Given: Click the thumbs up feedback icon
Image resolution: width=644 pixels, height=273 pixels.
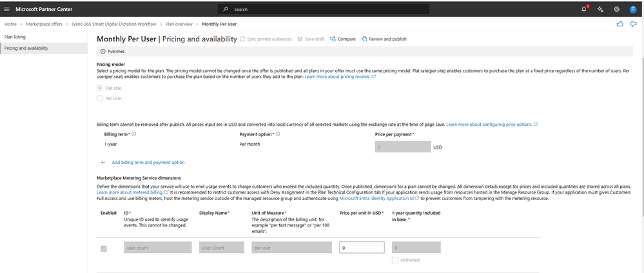Looking at the screenshot, I should click(620, 25).
